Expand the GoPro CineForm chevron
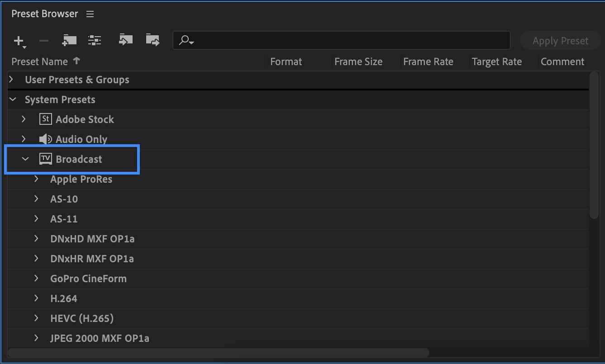 (37, 279)
